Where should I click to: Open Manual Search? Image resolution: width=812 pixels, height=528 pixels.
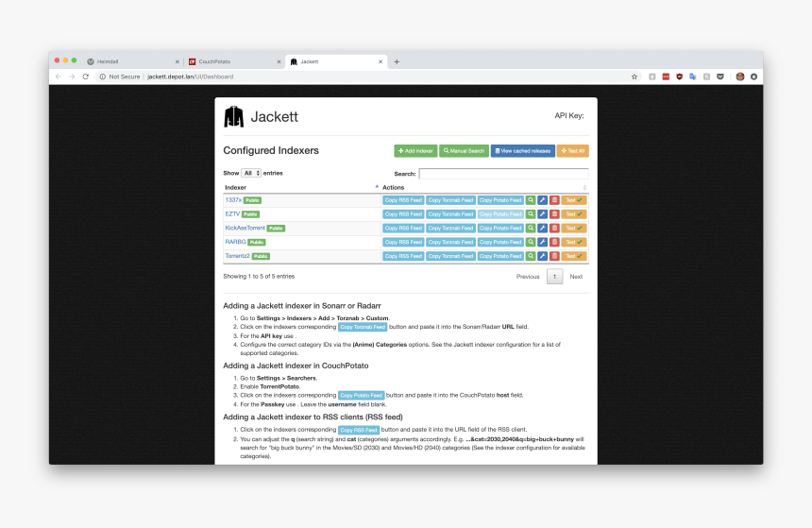[x=464, y=151]
